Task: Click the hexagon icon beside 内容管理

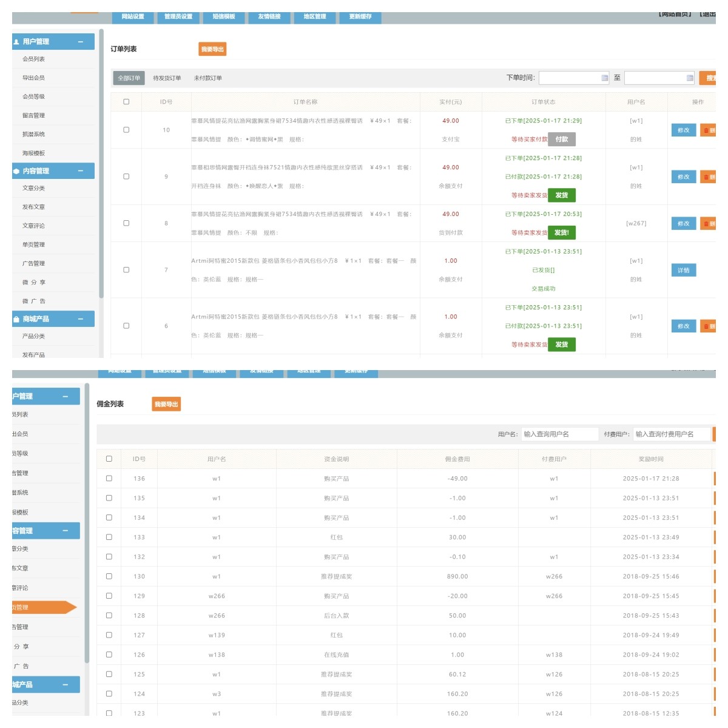Action: point(16,171)
